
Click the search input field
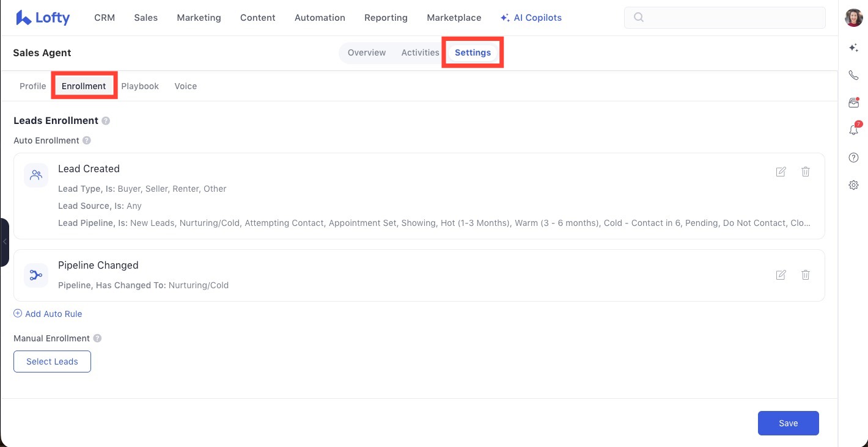pyautogui.click(x=724, y=18)
